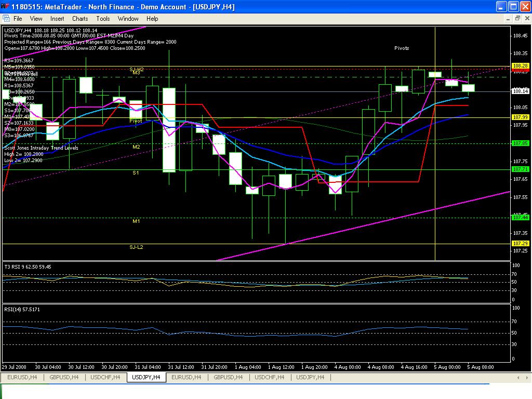This screenshot has height=399, width=532.
Task: Restore the inner chart window
Action: point(517,18)
